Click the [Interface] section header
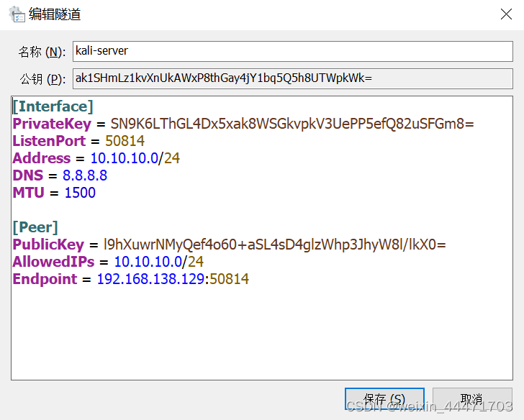Viewport: 524px width, 420px height. pos(53,106)
